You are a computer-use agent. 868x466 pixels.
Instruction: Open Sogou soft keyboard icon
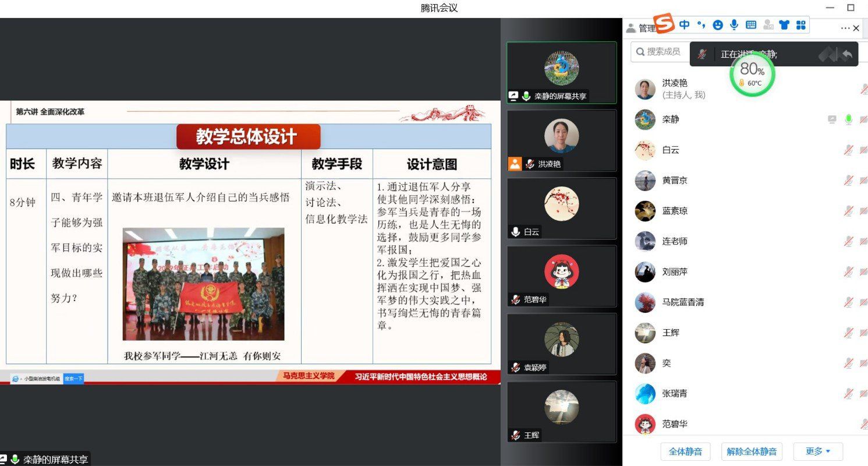[x=751, y=24]
